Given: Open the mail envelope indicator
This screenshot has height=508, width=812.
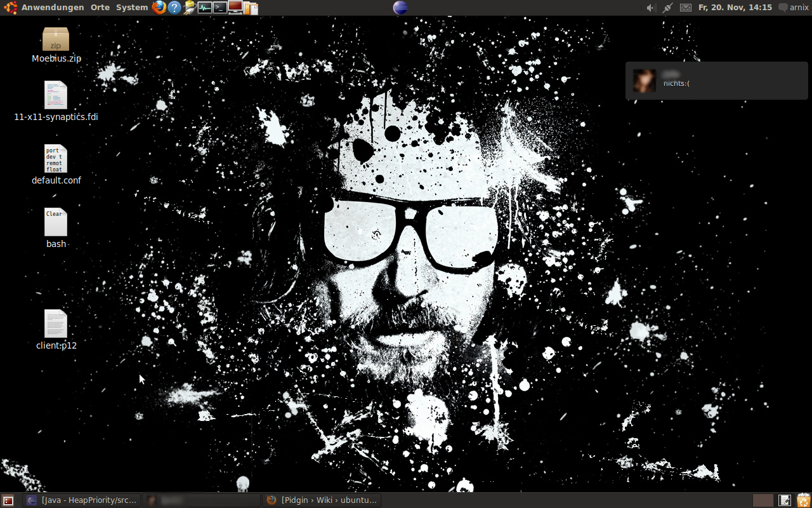Looking at the screenshot, I should pyautogui.click(x=686, y=8).
